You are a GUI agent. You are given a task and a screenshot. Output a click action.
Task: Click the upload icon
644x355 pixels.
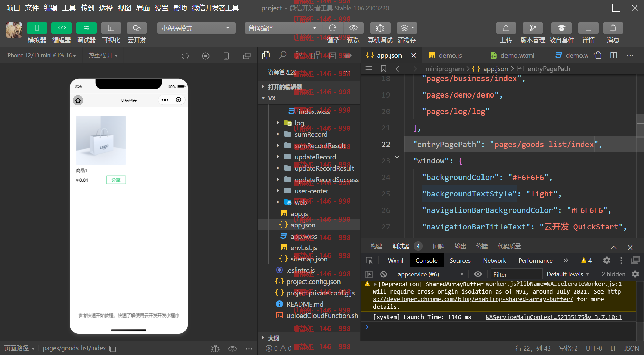[x=506, y=28]
